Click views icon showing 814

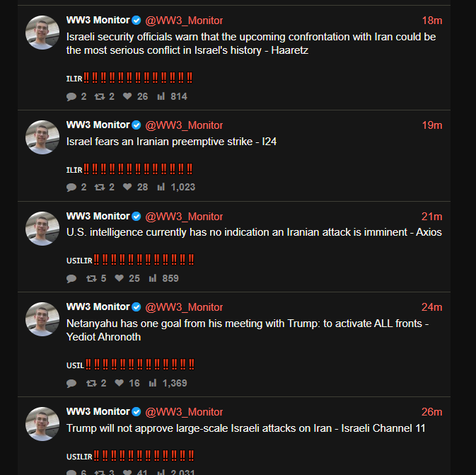click(161, 96)
